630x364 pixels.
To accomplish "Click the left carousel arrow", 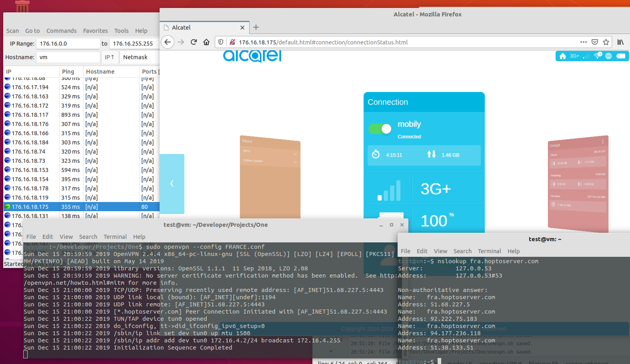I will click(172, 183).
